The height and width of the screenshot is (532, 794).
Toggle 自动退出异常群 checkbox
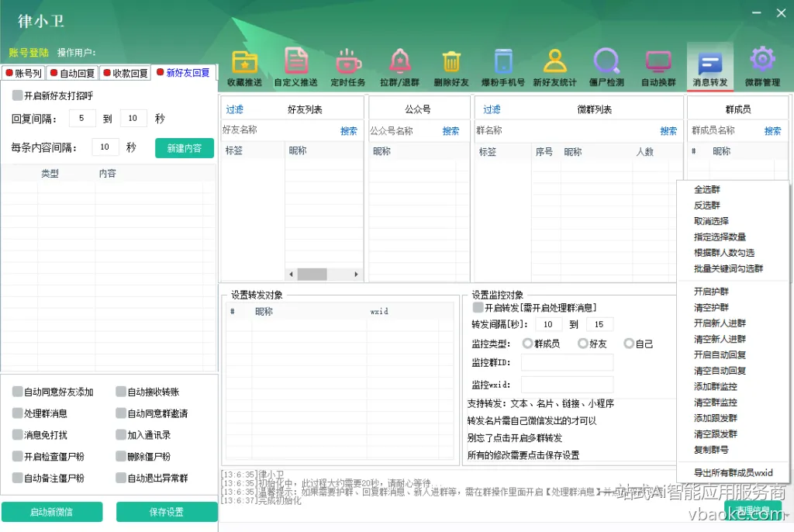pos(121,478)
